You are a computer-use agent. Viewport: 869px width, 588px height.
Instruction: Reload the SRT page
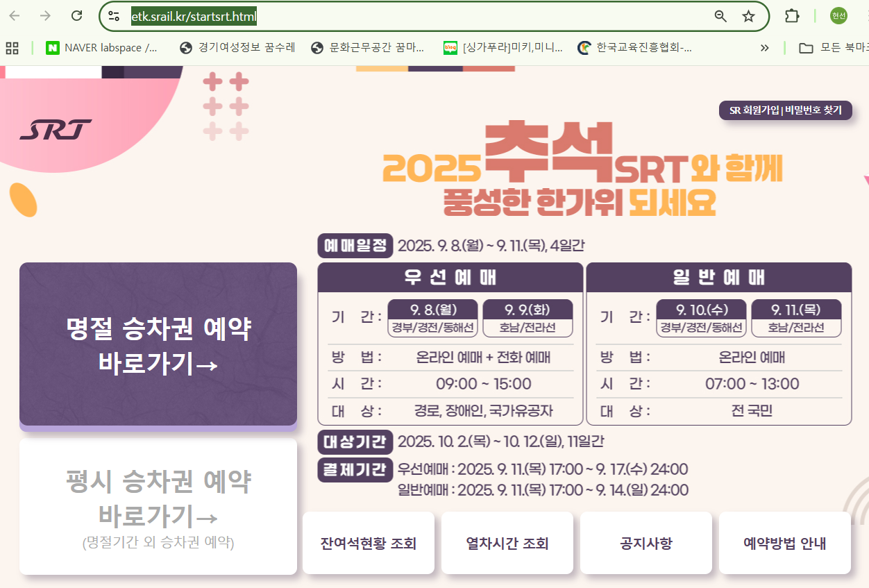(x=77, y=16)
